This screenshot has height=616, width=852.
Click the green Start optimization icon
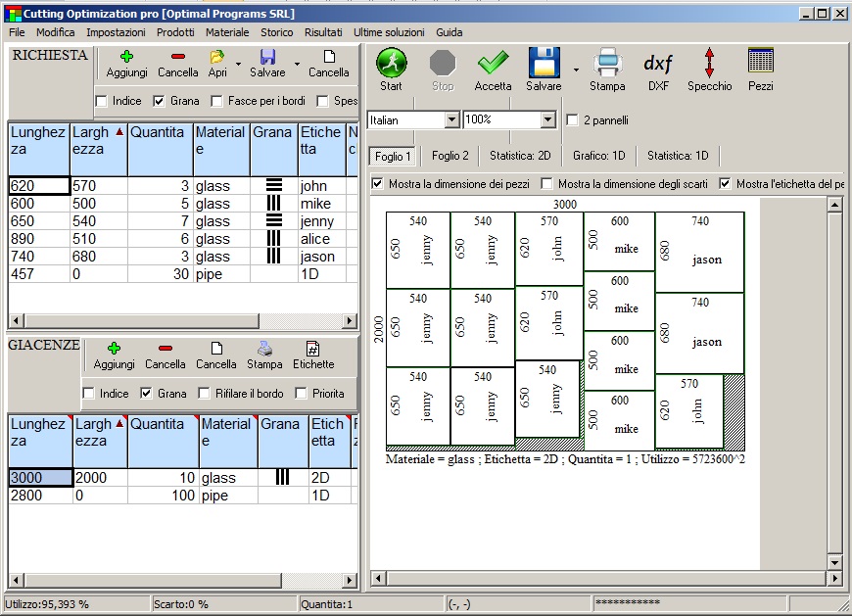point(391,65)
